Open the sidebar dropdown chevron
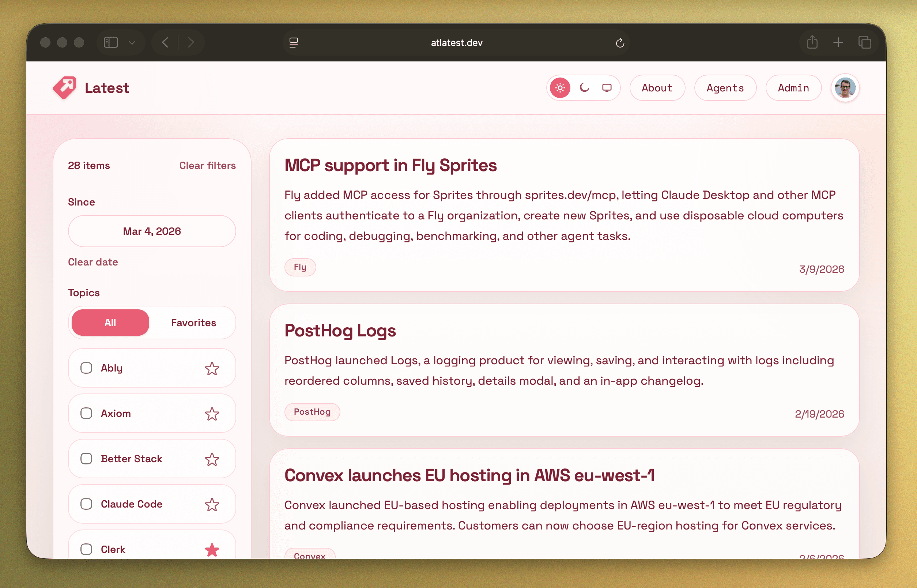Screen dimensions: 917x588 pos(132,42)
